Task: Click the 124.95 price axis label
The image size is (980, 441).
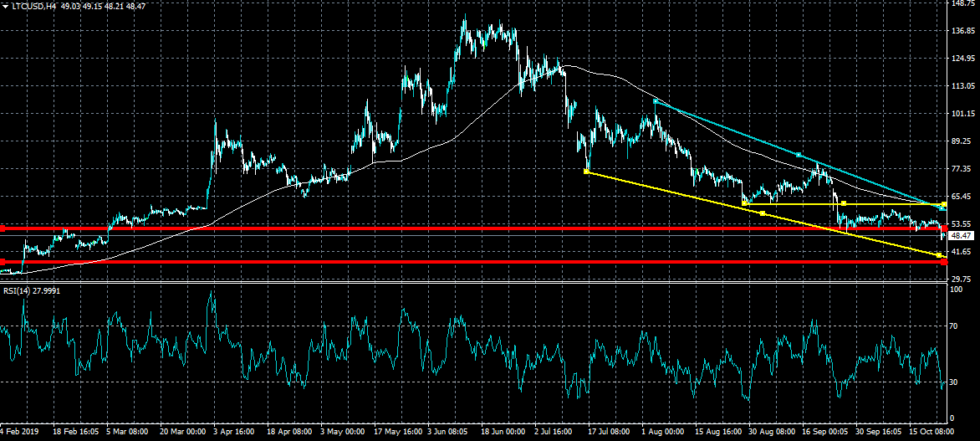Action: coord(962,59)
